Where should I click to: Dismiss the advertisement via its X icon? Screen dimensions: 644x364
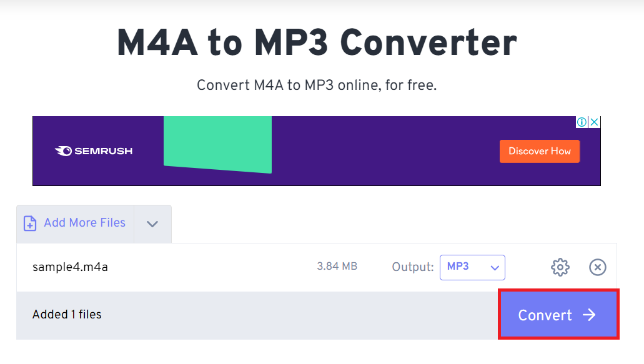(595, 122)
